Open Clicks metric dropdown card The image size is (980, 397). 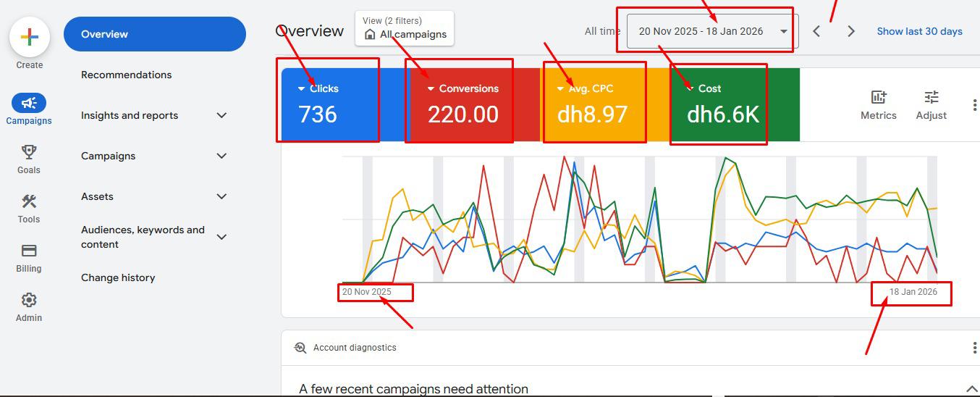(329, 104)
